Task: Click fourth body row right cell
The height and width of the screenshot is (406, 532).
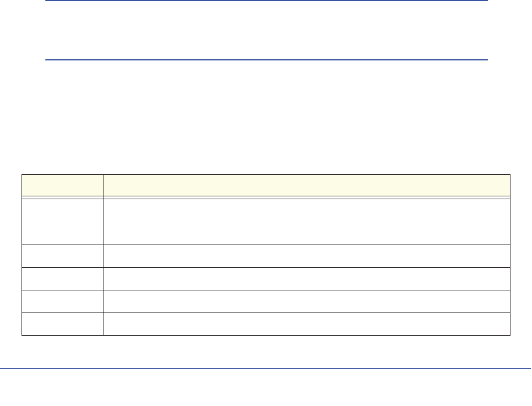Action: (306, 301)
